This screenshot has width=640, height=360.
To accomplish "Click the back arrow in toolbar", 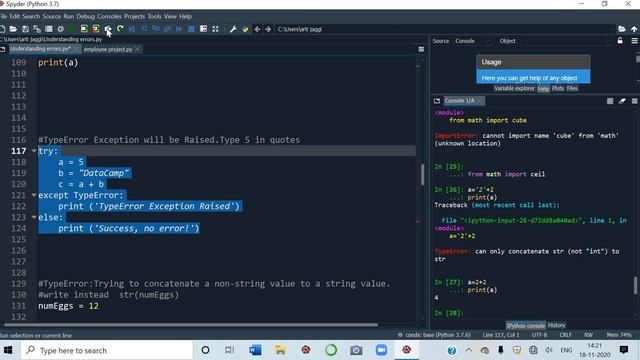I will pos(257,29).
